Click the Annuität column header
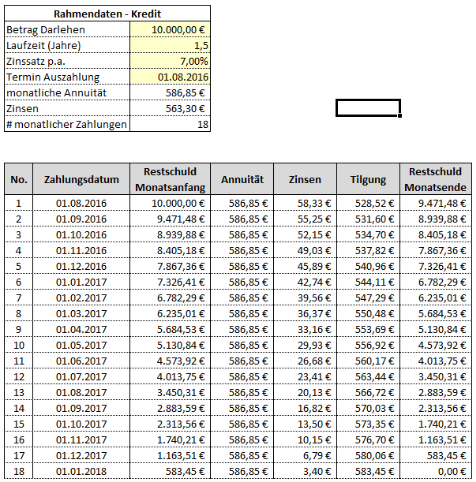 click(242, 179)
